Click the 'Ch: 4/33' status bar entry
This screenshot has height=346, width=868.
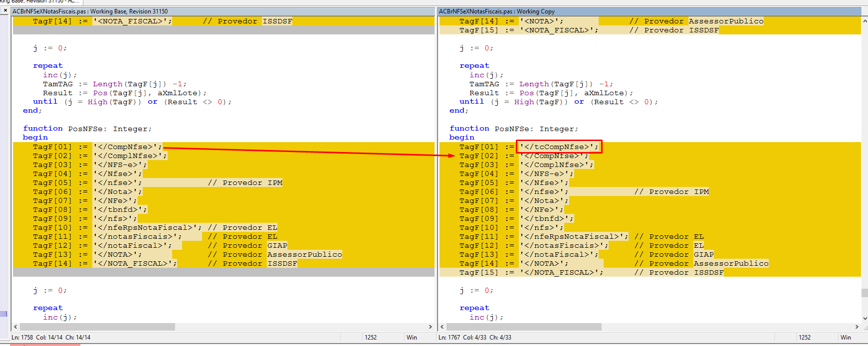click(x=500, y=338)
